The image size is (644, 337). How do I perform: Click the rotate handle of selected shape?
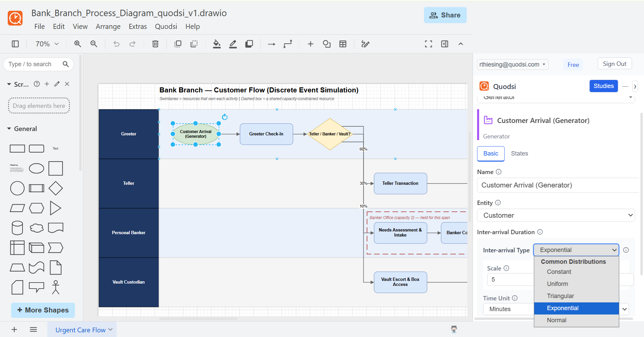pos(225,117)
